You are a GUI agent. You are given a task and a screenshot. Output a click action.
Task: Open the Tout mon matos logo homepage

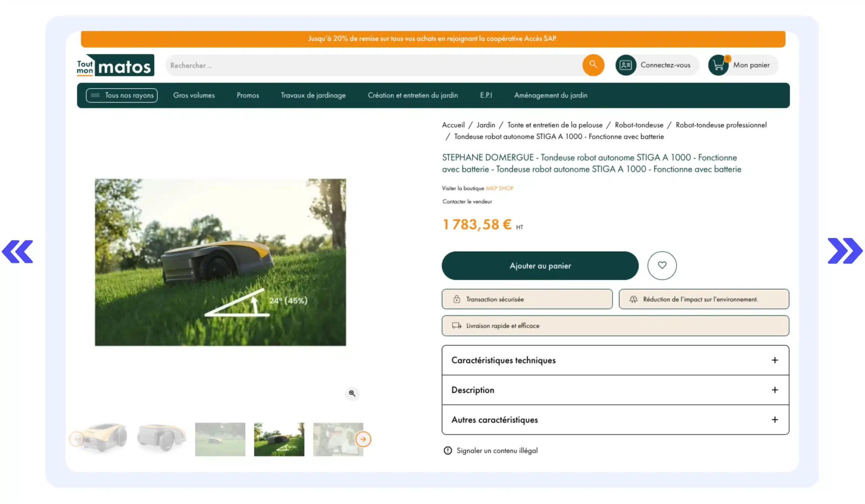point(115,65)
